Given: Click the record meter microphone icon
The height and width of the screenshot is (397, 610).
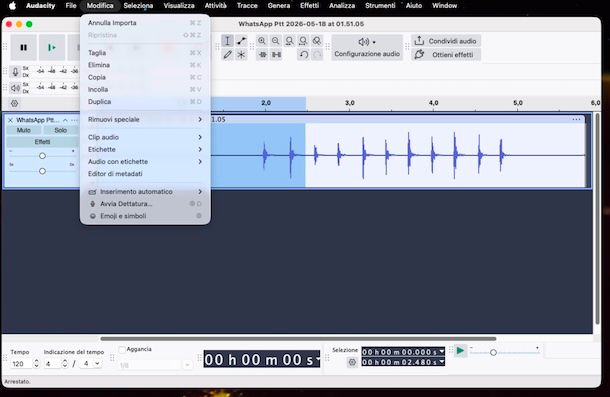Looking at the screenshot, I should pos(15,72).
